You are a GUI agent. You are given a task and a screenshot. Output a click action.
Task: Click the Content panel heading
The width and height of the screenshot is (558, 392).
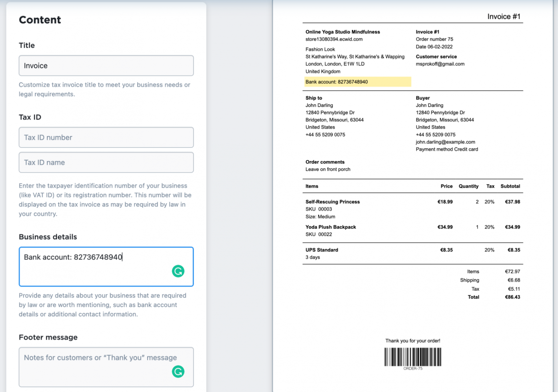click(x=40, y=20)
